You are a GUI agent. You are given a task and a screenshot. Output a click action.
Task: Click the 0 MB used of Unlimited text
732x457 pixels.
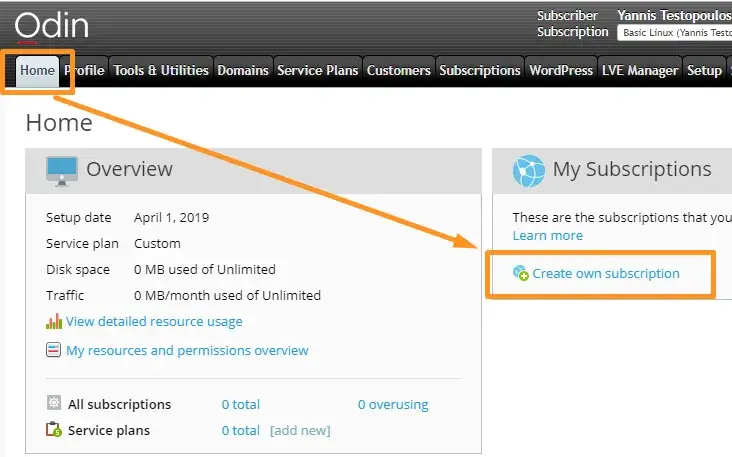[x=205, y=269]
